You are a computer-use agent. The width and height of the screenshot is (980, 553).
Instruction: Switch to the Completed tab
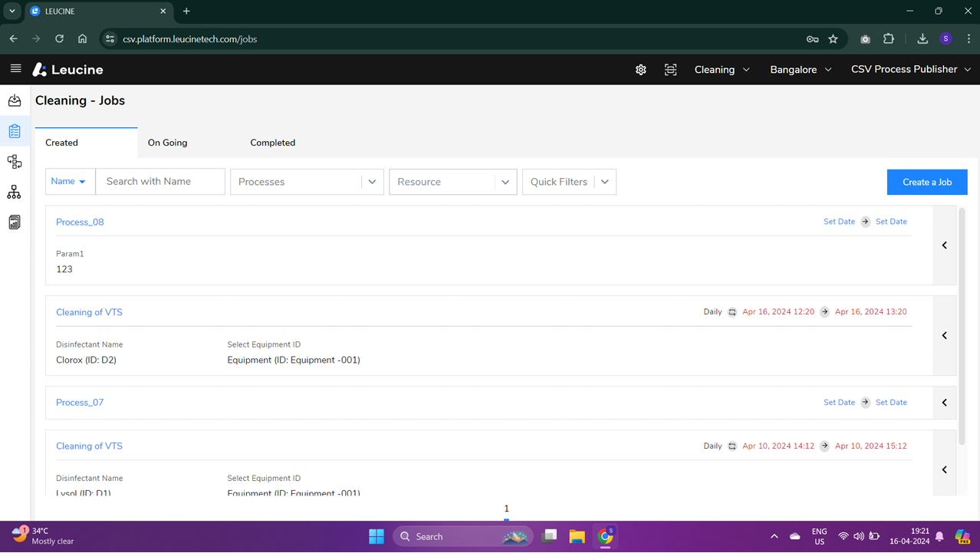coord(272,143)
